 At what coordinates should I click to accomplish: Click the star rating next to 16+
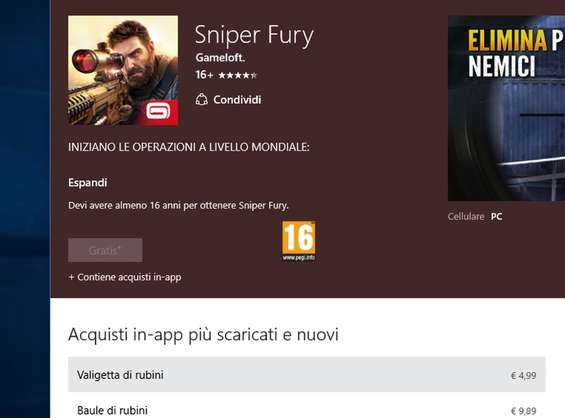(237, 75)
